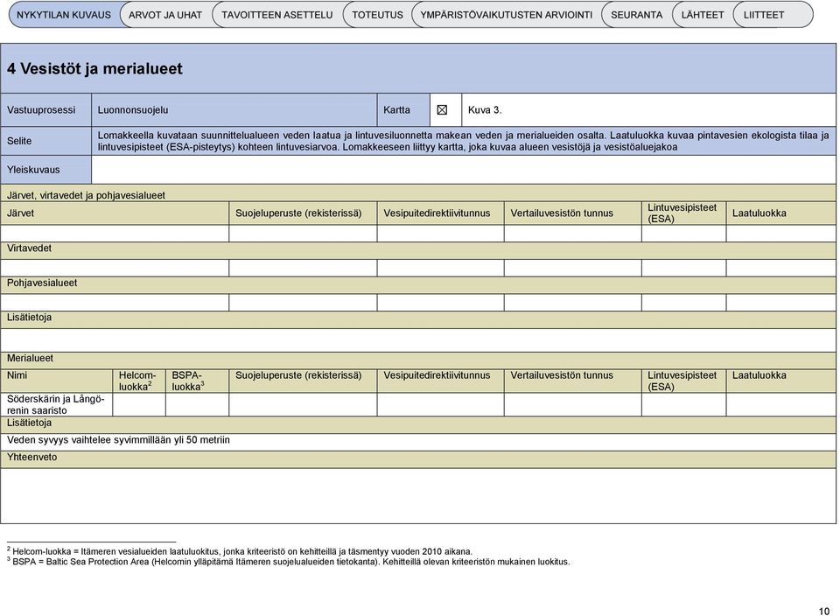Open the YMPÄRISTÖVAIKUTUSTEN ARVIOINTI tab
The image size is (840, 616).
click(507, 15)
